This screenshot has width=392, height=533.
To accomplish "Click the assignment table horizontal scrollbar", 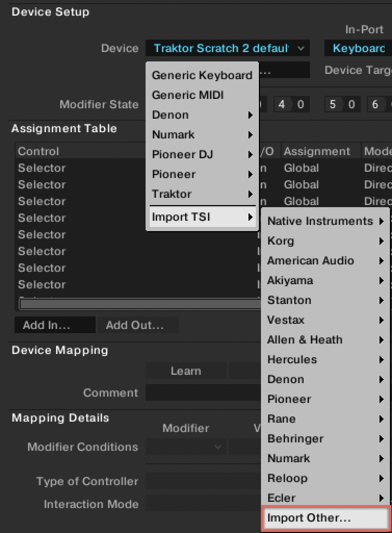I will tap(140, 304).
